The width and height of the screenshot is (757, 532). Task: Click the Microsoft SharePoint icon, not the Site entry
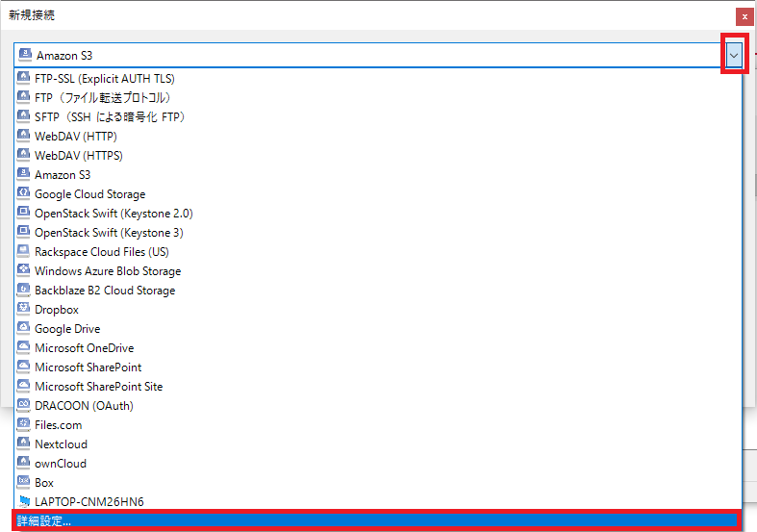[23, 367]
